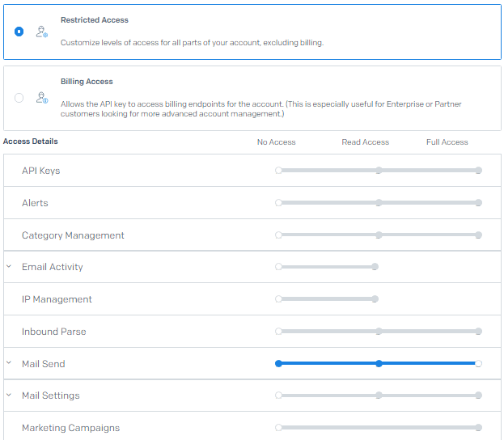Set Mail Send slider to Read Access
This screenshot has width=504, height=440.
click(x=379, y=363)
